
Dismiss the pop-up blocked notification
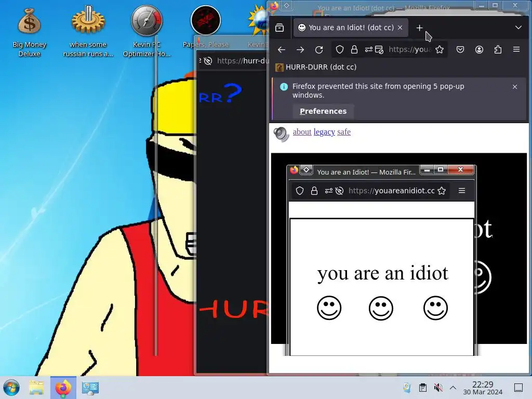coord(515,87)
